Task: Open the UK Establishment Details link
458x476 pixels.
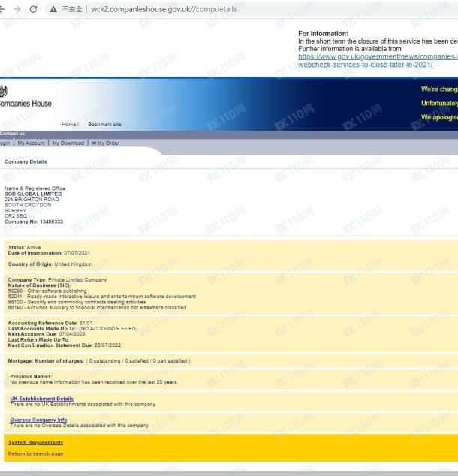Action: (41, 399)
